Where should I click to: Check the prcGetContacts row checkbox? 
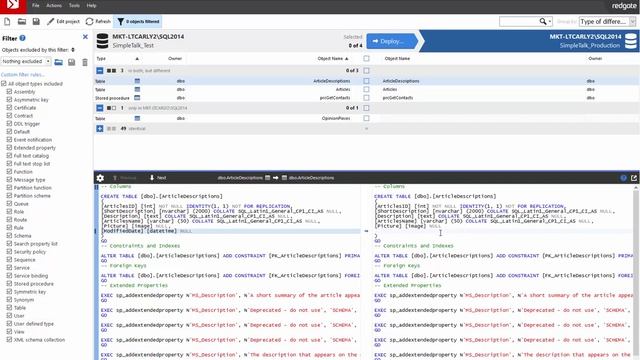point(367,98)
